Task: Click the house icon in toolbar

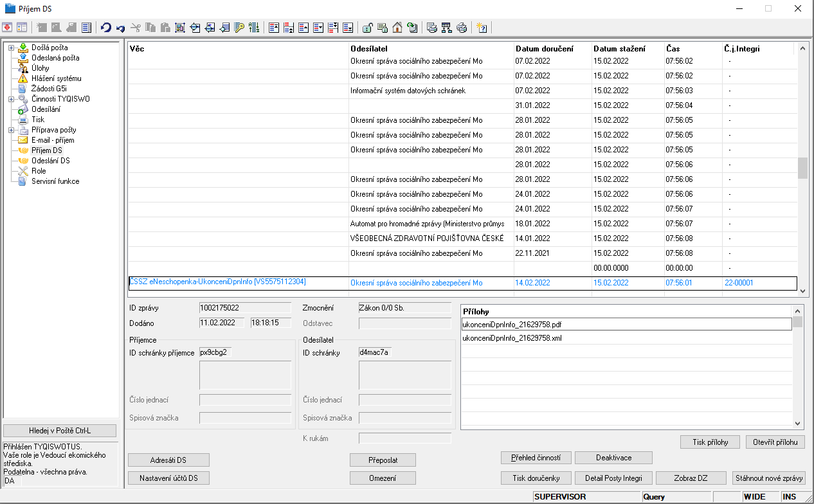Action: [x=397, y=28]
